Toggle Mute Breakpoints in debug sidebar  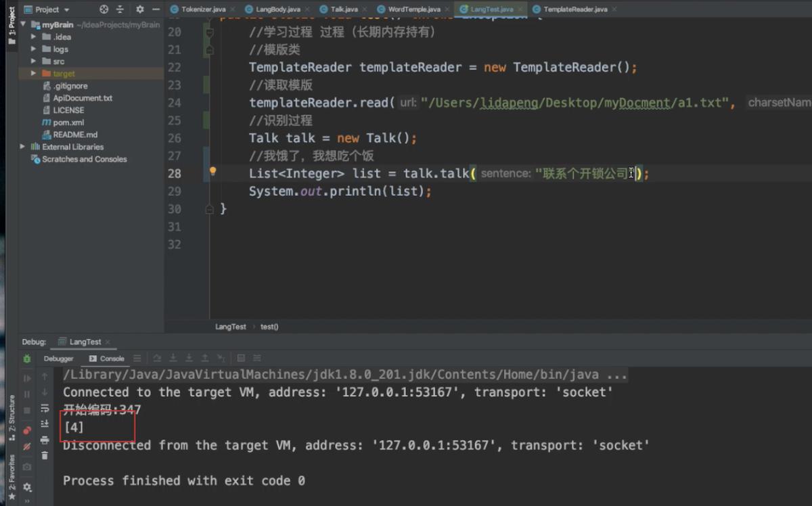pyautogui.click(x=27, y=447)
